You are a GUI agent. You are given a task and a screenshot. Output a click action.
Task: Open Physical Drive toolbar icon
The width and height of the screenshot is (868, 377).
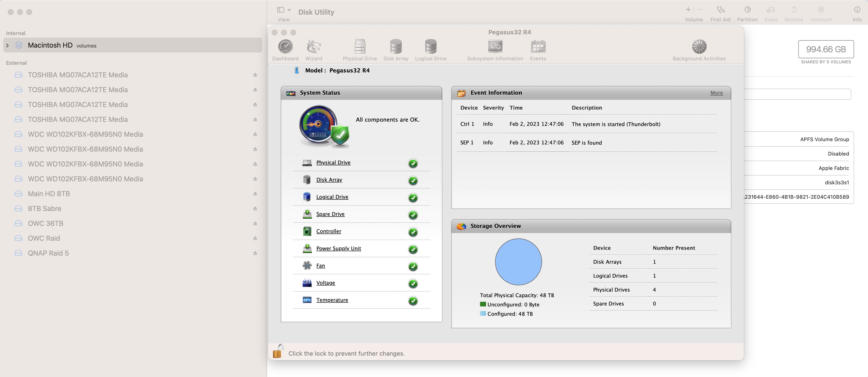point(359,47)
